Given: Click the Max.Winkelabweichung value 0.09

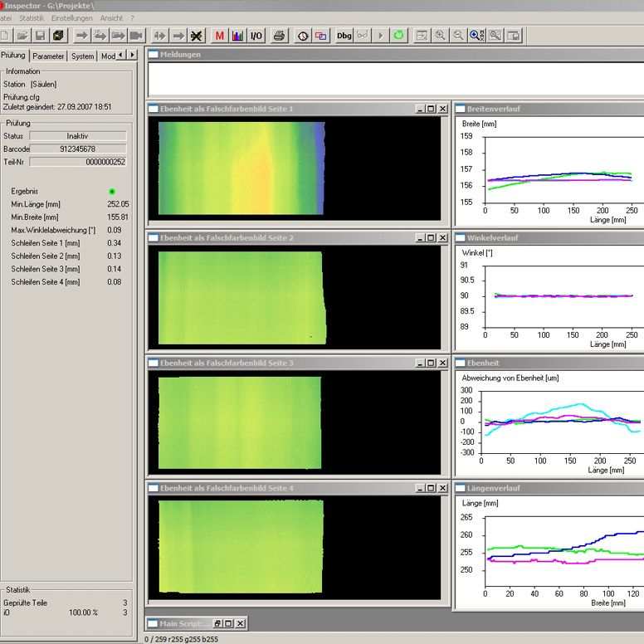Looking at the screenshot, I should pos(115,230).
